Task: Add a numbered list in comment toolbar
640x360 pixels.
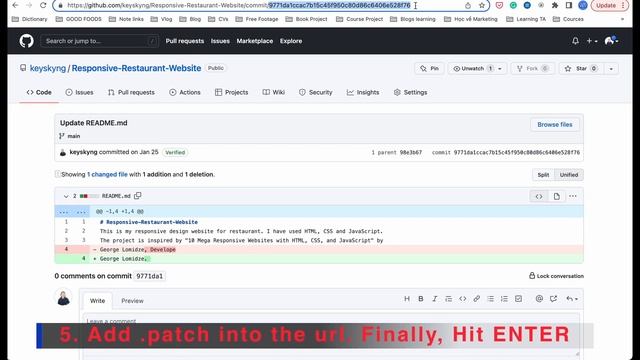Action: (x=504, y=299)
